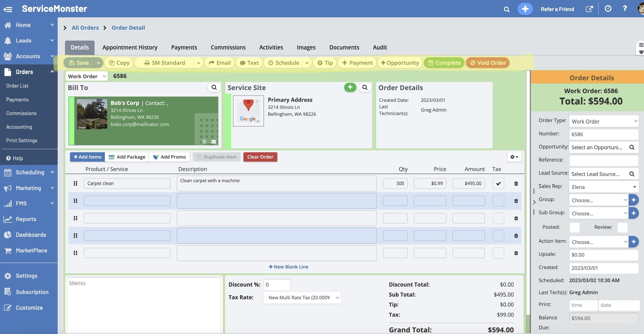Delete the Carpet clean line item

pyautogui.click(x=516, y=183)
